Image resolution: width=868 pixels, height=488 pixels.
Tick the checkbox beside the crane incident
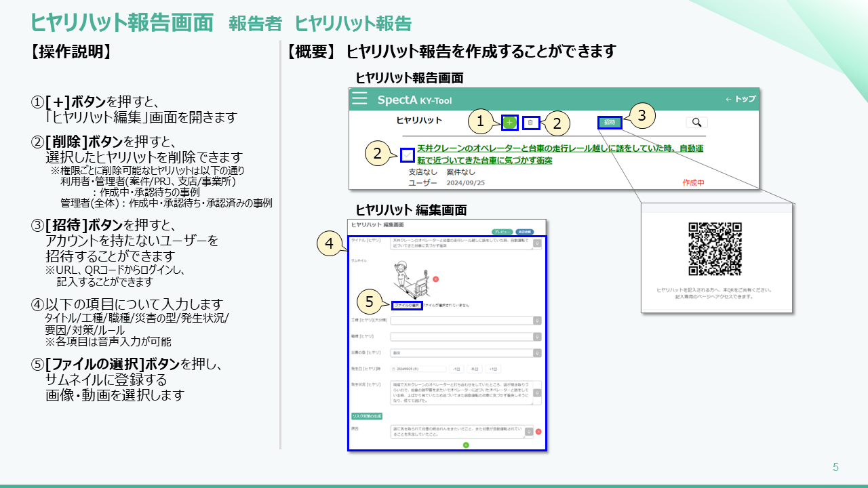(x=407, y=155)
